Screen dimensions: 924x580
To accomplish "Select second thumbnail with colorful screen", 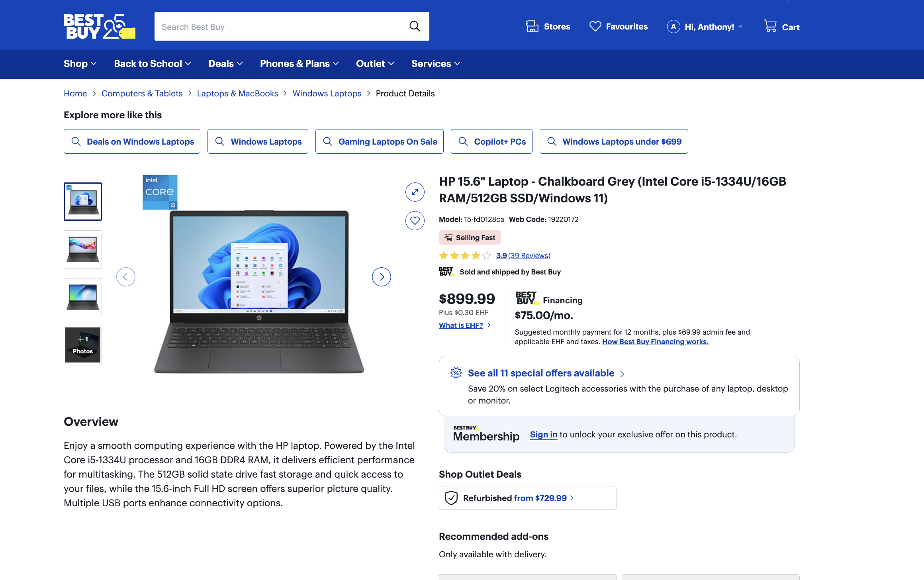I will 83,249.
